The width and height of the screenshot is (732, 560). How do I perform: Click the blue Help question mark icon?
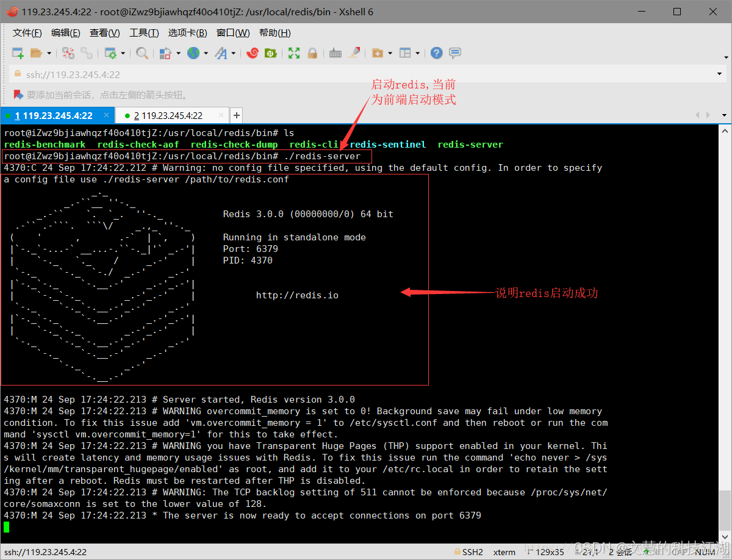436,53
